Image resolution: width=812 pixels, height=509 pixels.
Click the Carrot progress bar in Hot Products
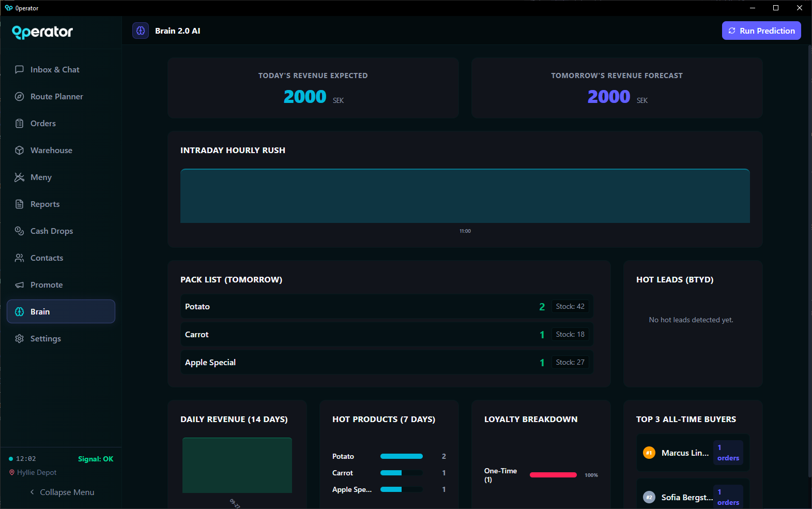402,473
